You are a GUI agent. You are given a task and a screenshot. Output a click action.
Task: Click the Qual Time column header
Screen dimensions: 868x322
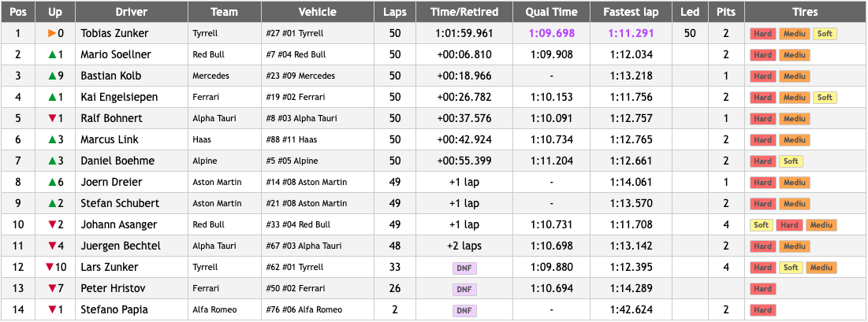click(x=550, y=12)
